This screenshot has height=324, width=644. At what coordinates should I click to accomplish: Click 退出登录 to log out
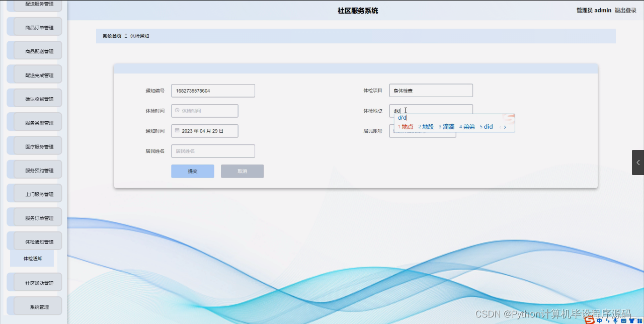coord(625,10)
